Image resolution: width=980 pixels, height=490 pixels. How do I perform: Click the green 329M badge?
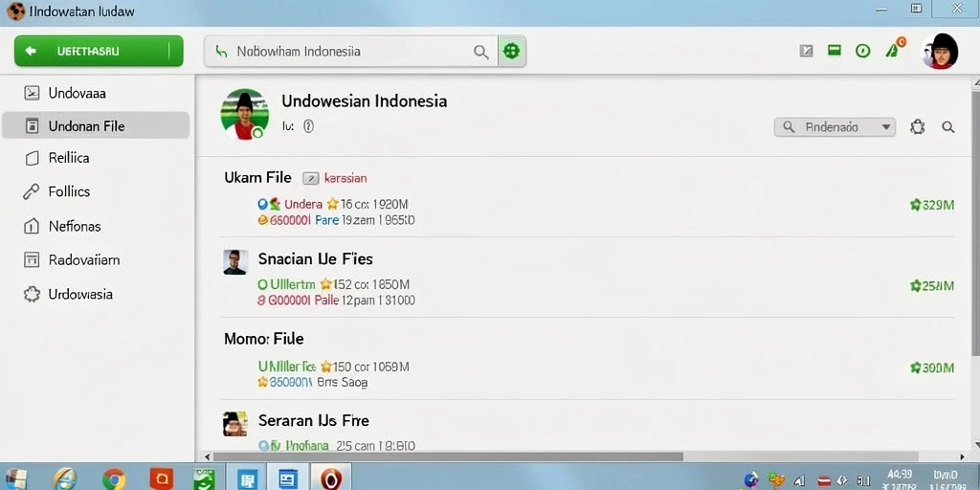pyautogui.click(x=932, y=205)
